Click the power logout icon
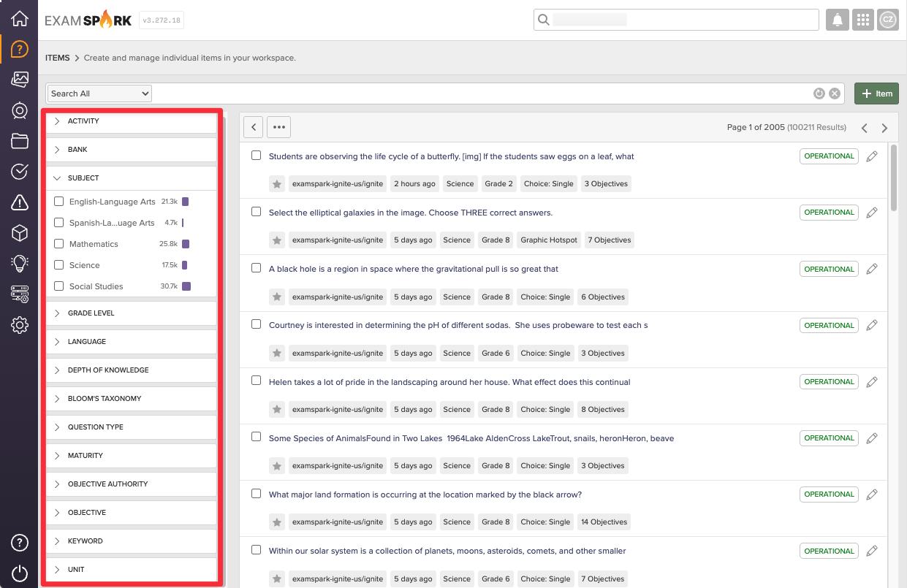Image resolution: width=907 pixels, height=588 pixels. [x=20, y=573]
